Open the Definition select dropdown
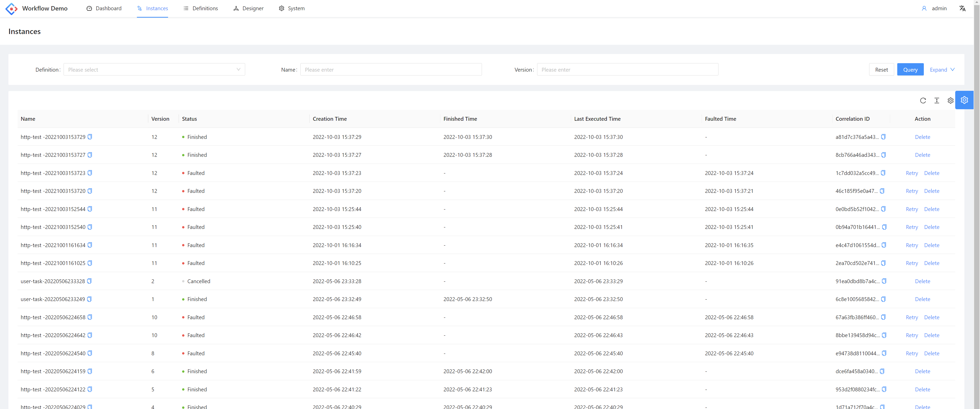This screenshot has width=980, height=409. [154, 70]
